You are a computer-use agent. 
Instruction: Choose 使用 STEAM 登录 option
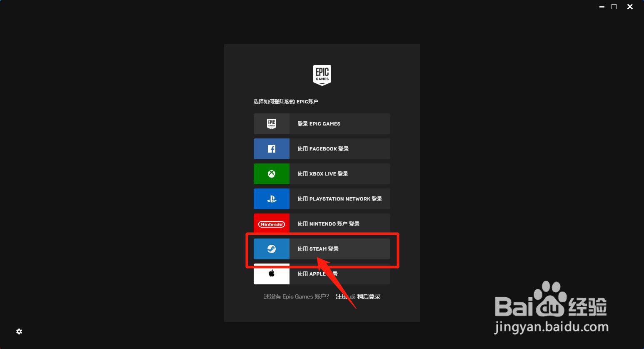322,249
